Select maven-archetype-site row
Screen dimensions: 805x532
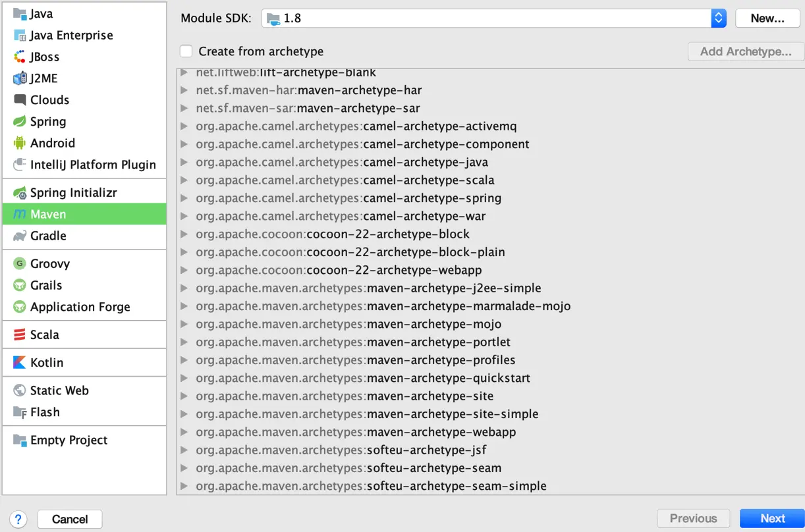pos(491,396)
